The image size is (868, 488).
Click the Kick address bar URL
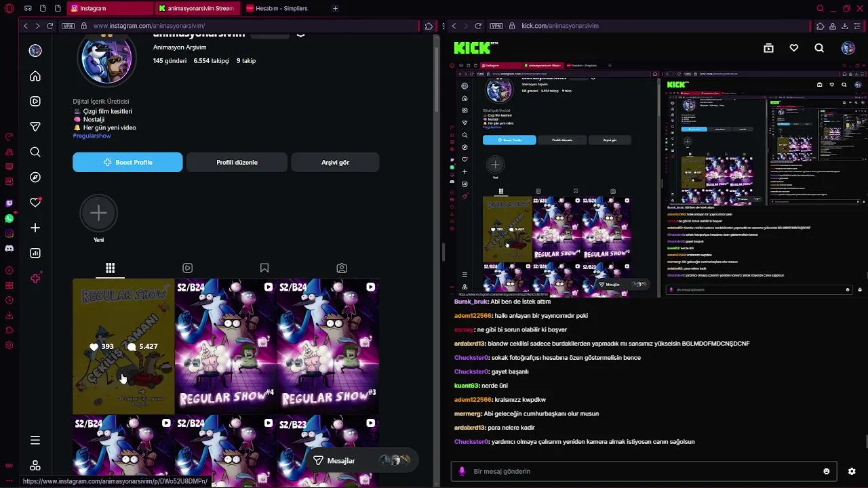click(559, 26)
